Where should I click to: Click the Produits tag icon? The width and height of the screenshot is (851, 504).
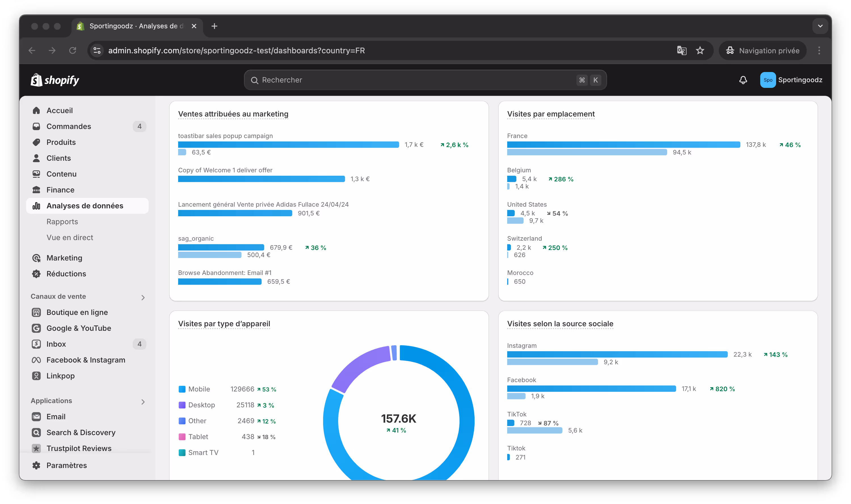36,142
